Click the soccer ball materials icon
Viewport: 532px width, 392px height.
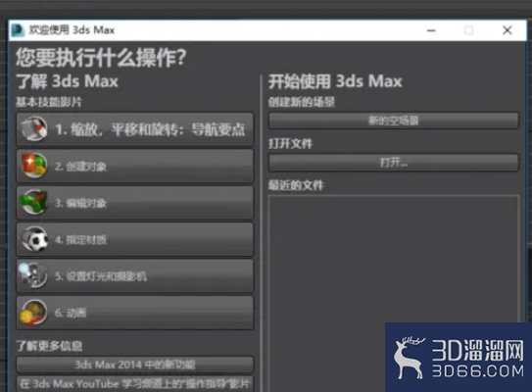[x=34, y=239]
